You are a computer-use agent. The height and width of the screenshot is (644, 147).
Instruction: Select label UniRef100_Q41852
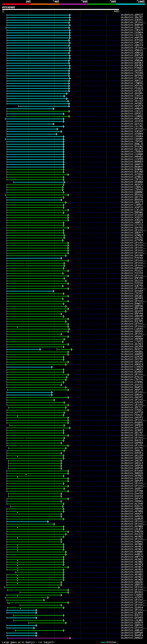pyautogui.click(x=132, y=70)
